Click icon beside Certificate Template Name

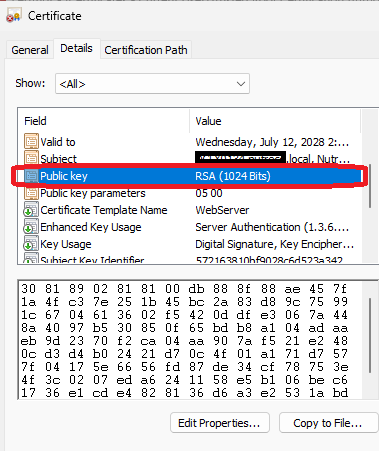31,210
